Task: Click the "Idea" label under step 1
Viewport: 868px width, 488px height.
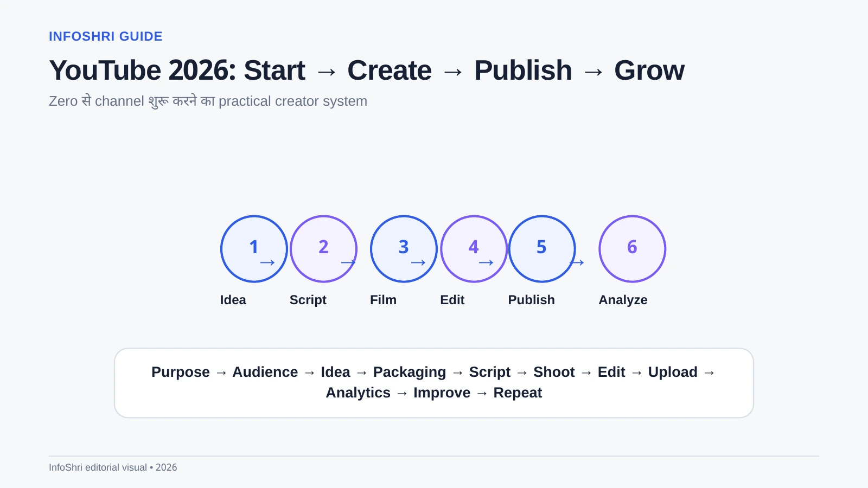Action: pos(233,300)
